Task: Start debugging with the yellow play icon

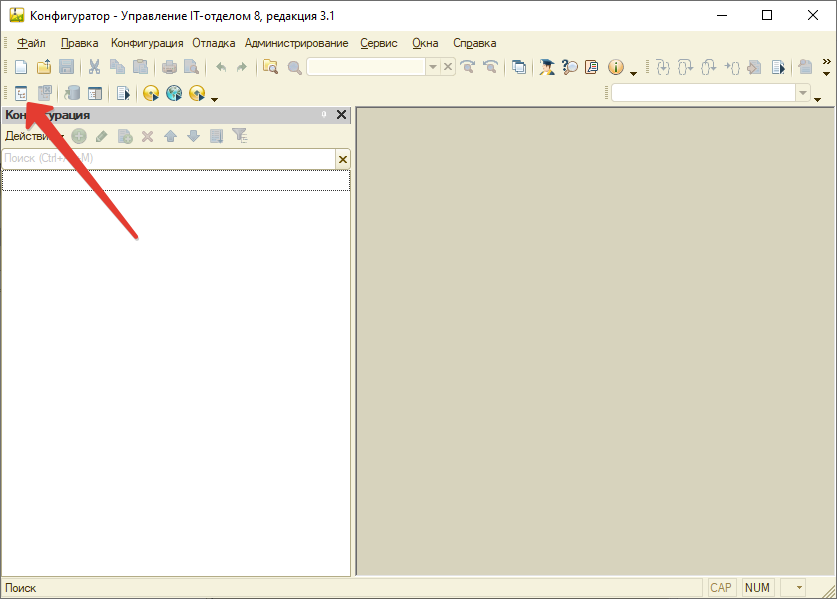Action: click(151, 93)
